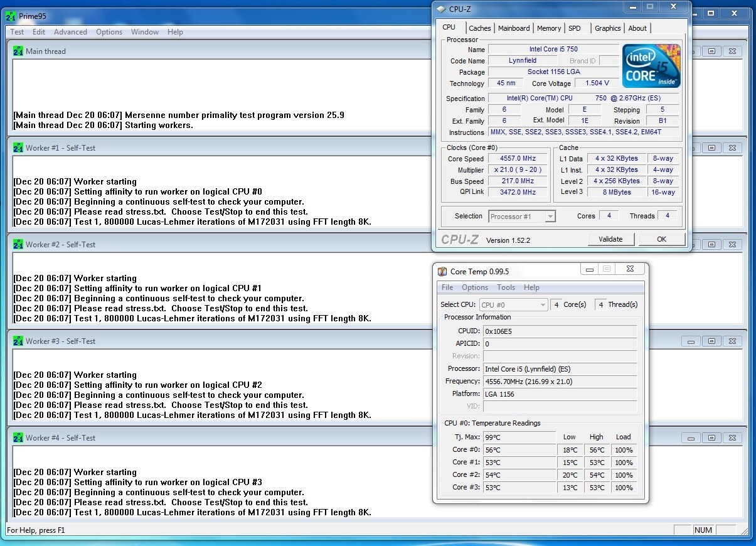Open the Processor #1 selection dropdown
This screenshot has width=756, height=546.
[521, 217]
